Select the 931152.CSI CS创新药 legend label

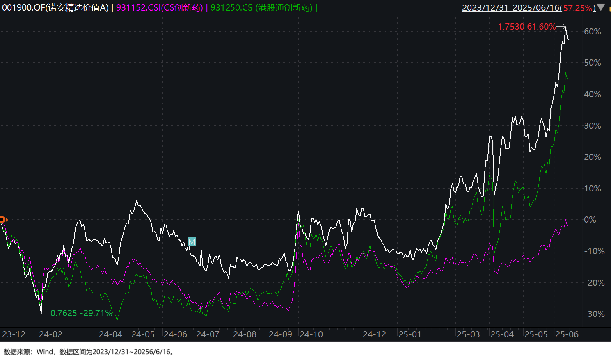point(160,7)
